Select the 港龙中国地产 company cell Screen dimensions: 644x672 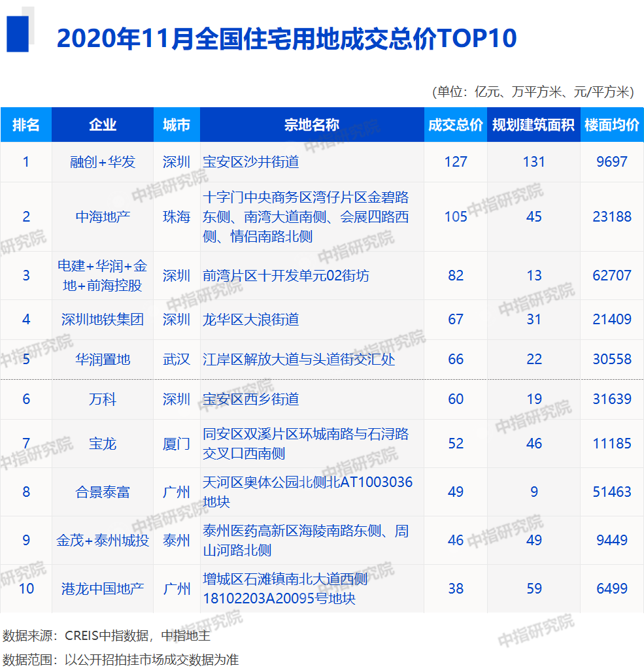point(103,589)
